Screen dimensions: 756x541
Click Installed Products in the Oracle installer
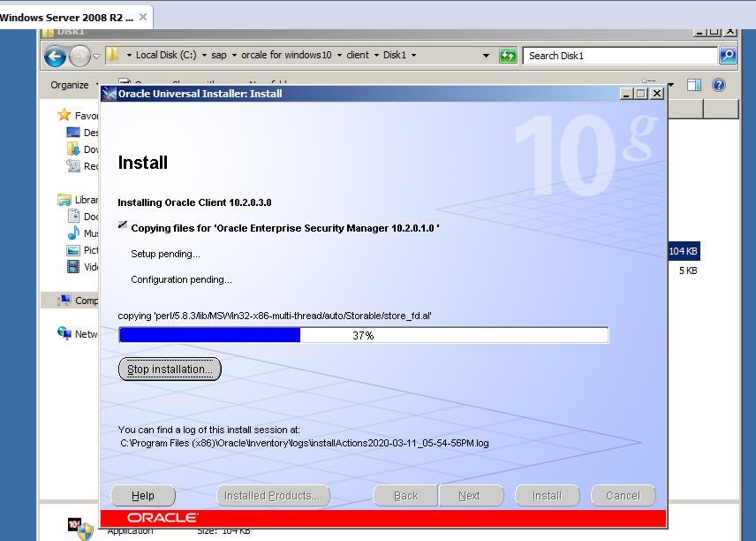click(273, 496)
